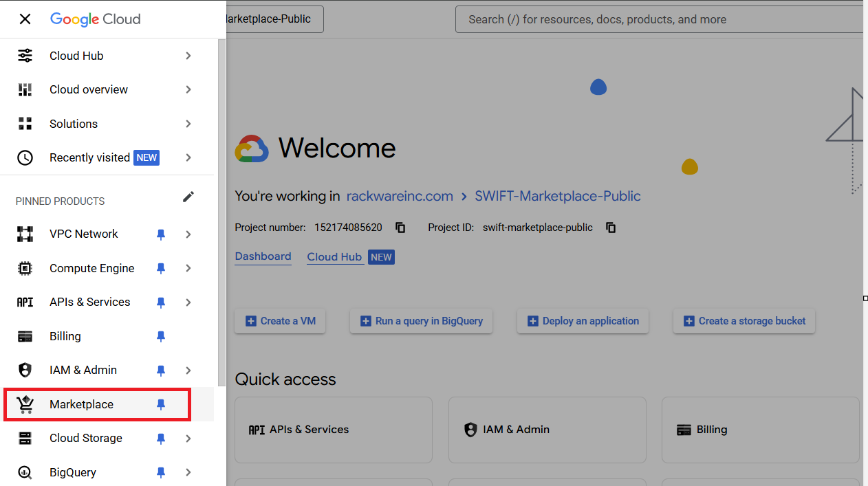
Task: Copy the project number
Action: tap(400, 228)
